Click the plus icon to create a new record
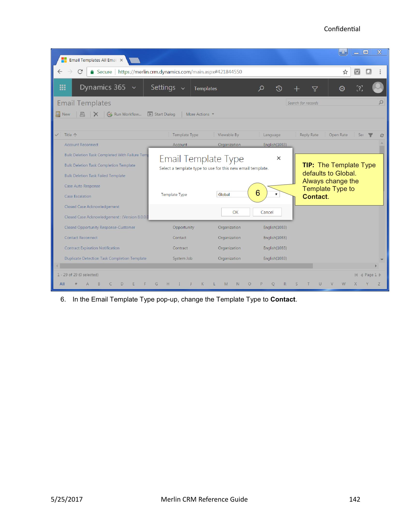The height and width of the screenshot is (532, 411). (x=297, y=89)
